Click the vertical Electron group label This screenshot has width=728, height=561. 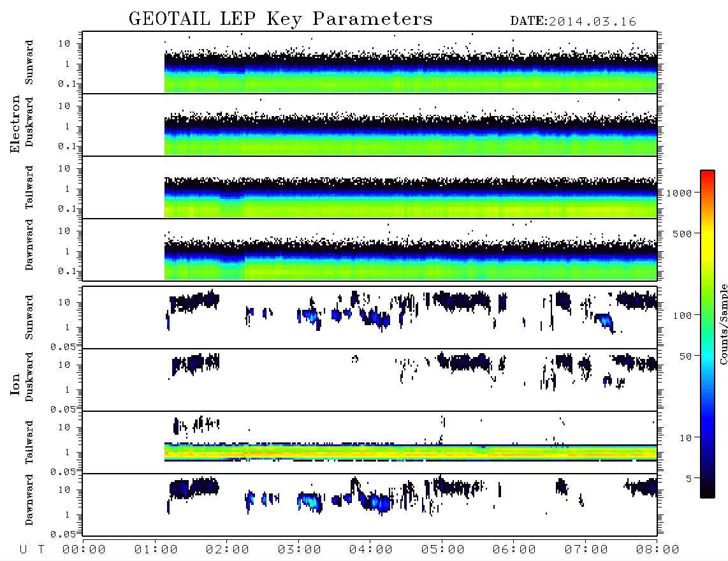(x=15, y=124)
